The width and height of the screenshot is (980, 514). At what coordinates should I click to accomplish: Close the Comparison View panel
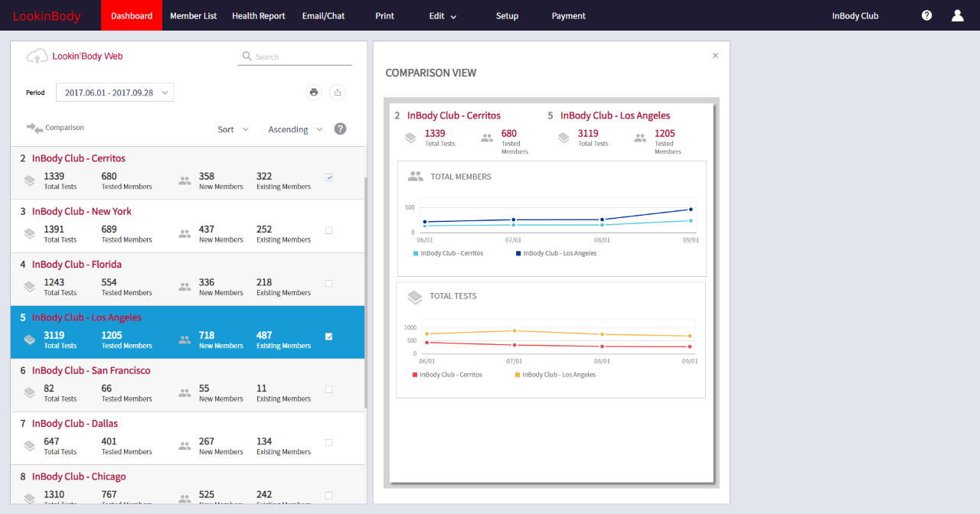click(x=715, y=56)
